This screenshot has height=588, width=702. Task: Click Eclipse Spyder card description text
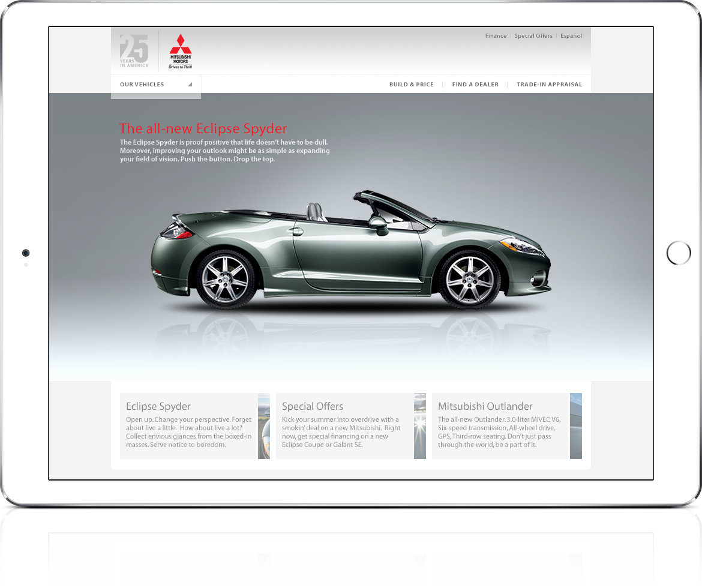[x=188, y=432]
